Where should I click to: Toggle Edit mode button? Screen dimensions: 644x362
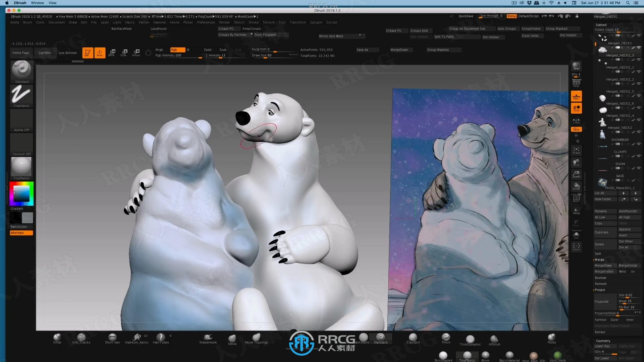point(88,53)
